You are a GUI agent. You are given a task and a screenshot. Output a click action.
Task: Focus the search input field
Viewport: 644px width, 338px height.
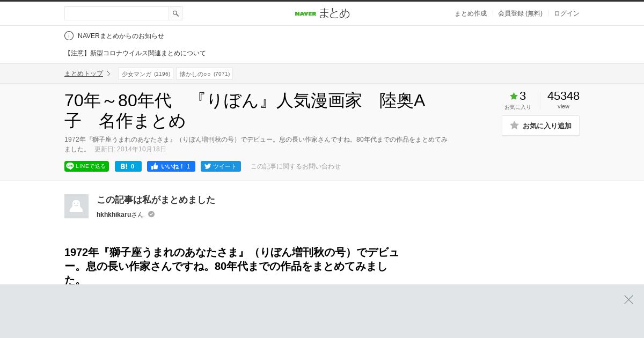116,13
